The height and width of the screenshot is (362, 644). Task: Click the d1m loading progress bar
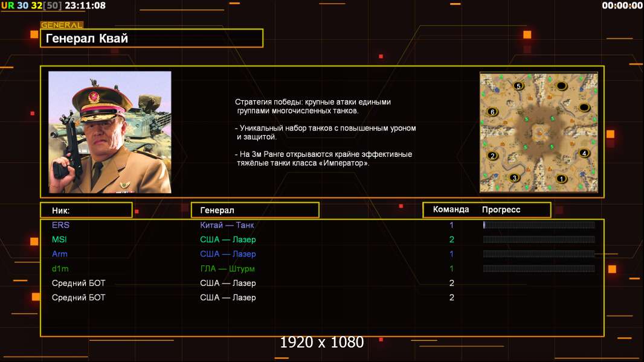tap(539, 268)
